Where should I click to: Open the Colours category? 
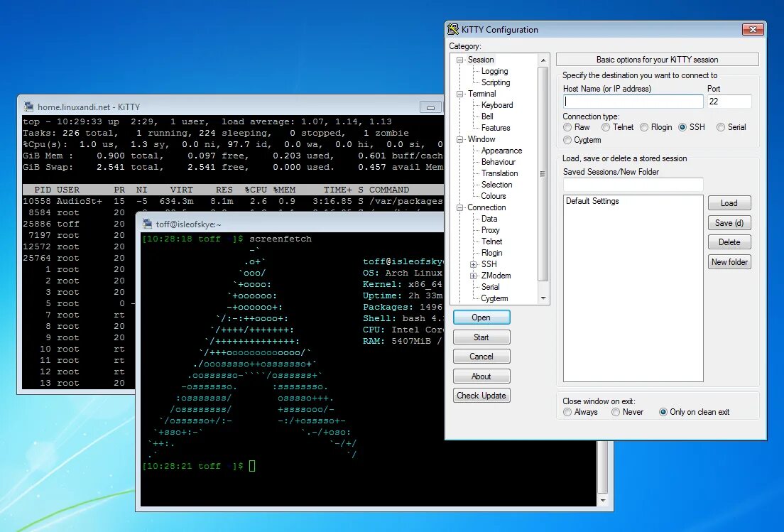tap(494, 196)
